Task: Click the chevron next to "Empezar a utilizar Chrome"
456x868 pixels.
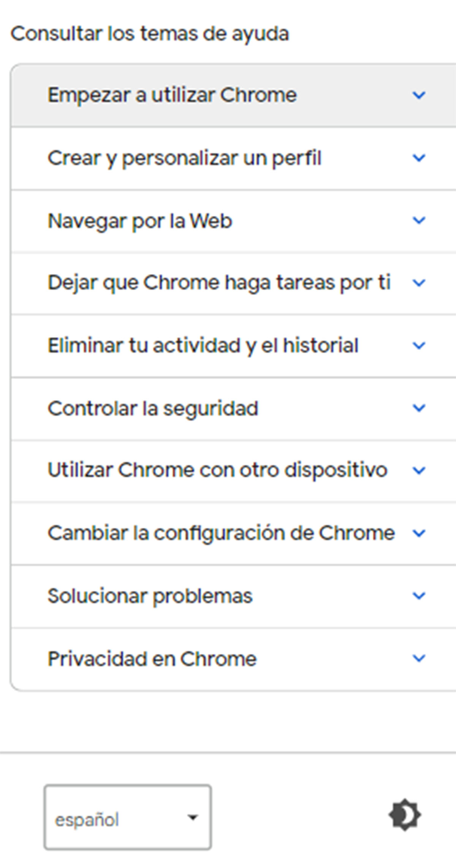Action: [419, 95]
